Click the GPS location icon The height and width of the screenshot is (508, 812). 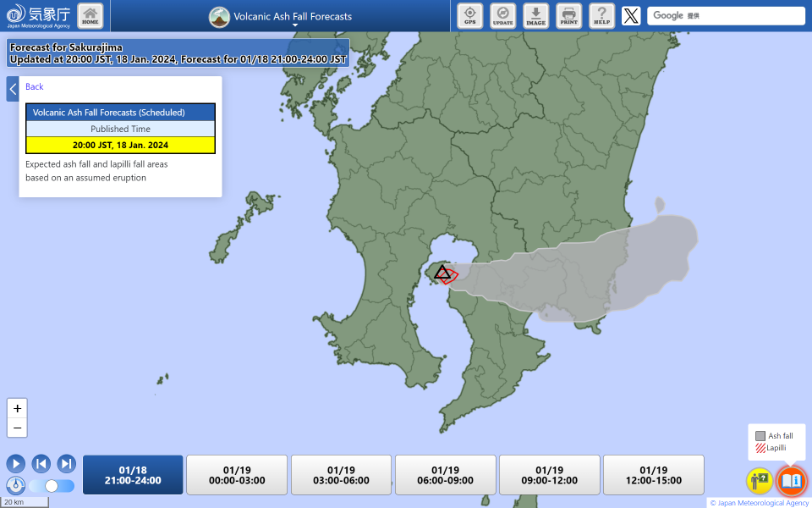tap(469, 15)
